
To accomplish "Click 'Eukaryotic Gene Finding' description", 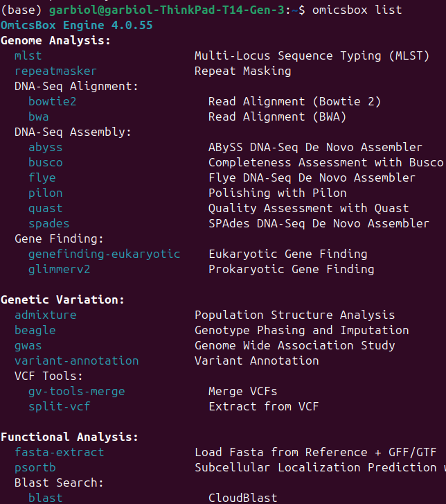I will click(287, 254).
